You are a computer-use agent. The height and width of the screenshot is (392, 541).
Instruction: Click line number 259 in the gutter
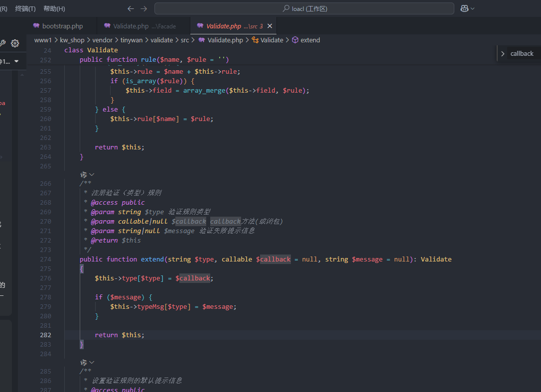(x=45, y=110)
